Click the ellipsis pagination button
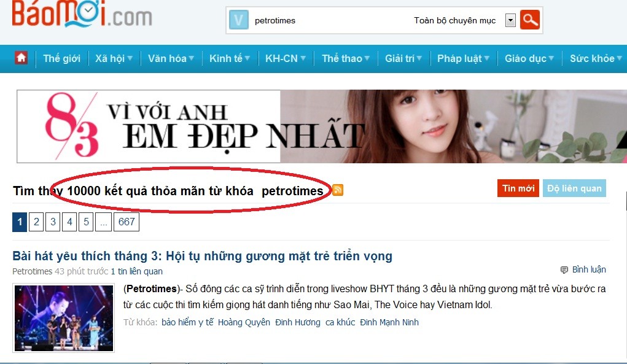627x364 pixels. click(x=104, y=222)
